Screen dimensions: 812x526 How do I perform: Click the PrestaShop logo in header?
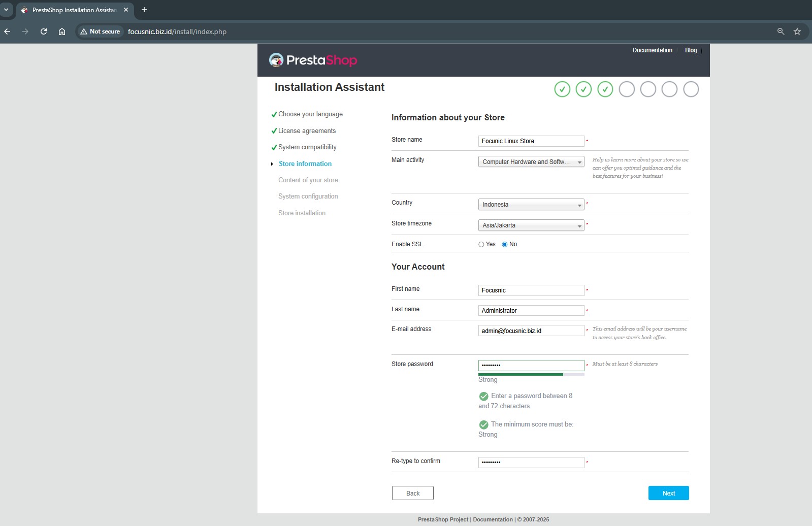(x=313, y=60)
